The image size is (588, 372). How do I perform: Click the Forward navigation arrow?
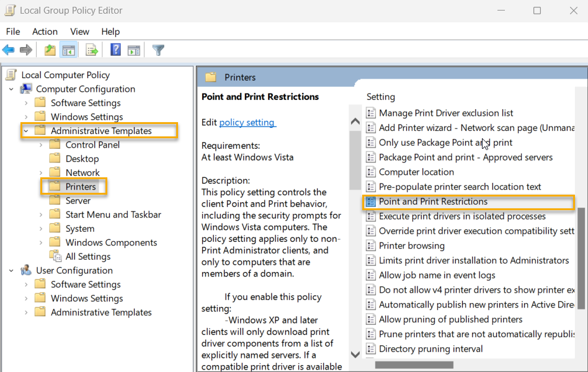click(25, 50)
